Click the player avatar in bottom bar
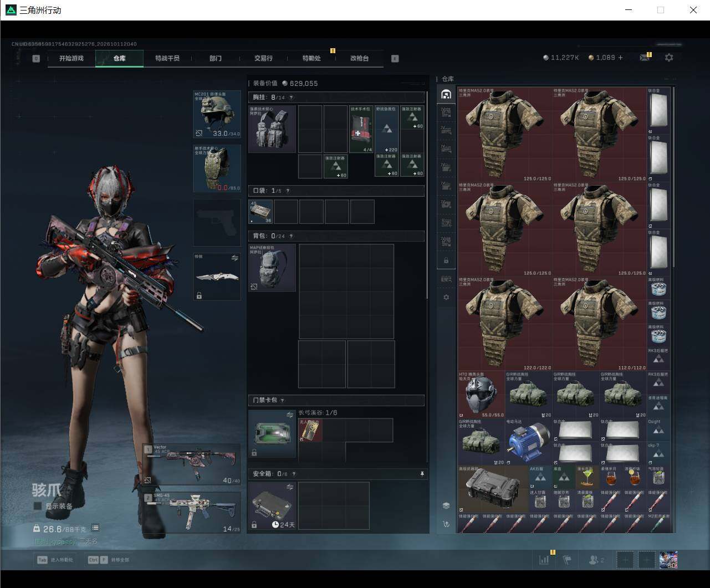Viewport: 710px width, 588px height. [668, 560]
